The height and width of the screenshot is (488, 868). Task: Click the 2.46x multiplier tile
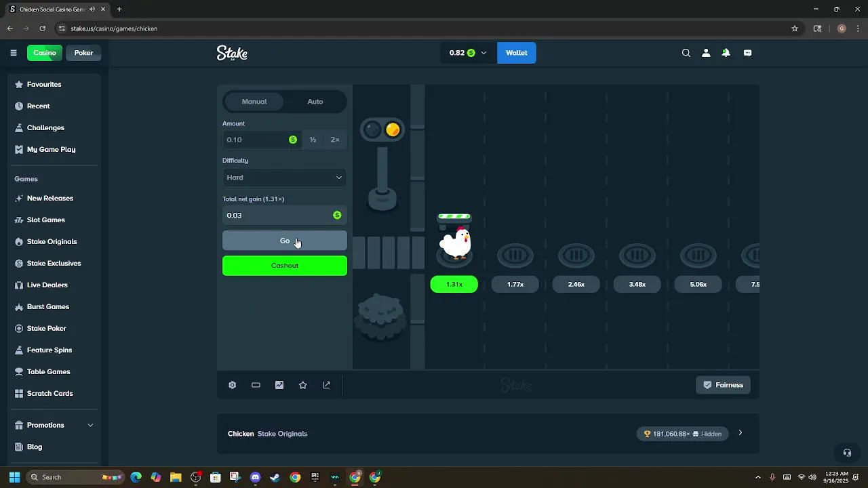tap(576, 285)
